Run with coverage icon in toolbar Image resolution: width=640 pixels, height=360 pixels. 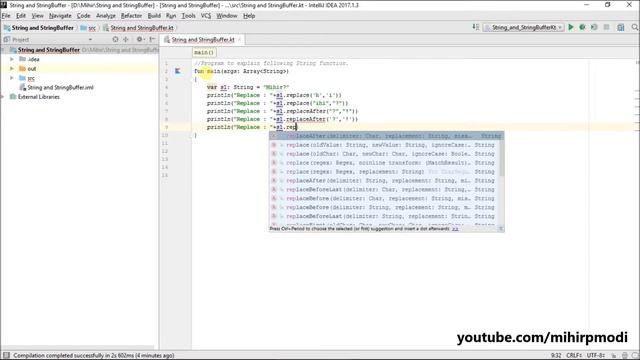(594, 27)
